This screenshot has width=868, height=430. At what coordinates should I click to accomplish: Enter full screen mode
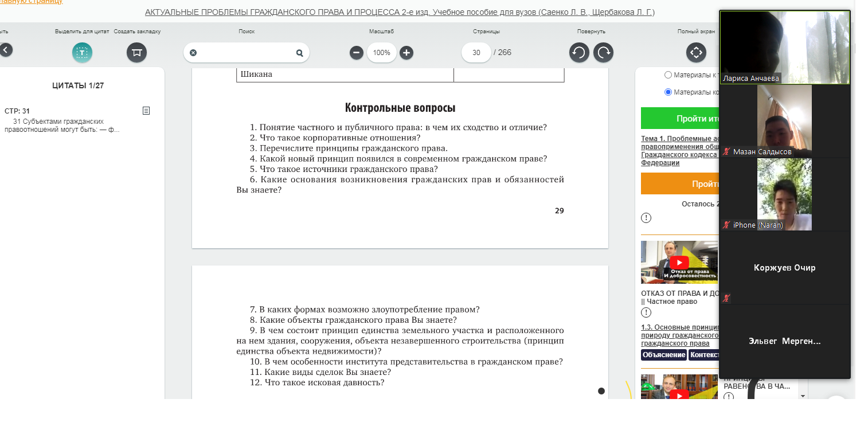click(696, 53)
